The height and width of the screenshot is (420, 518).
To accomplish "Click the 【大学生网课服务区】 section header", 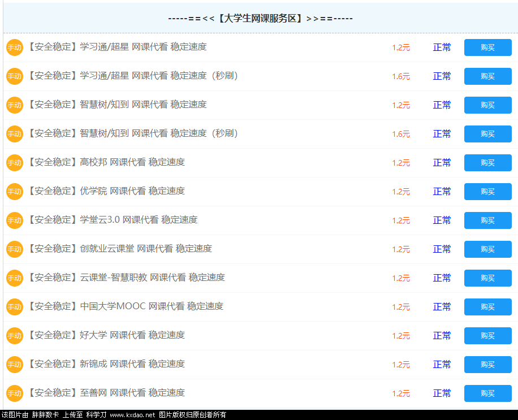I will click(x=260, y=19).
